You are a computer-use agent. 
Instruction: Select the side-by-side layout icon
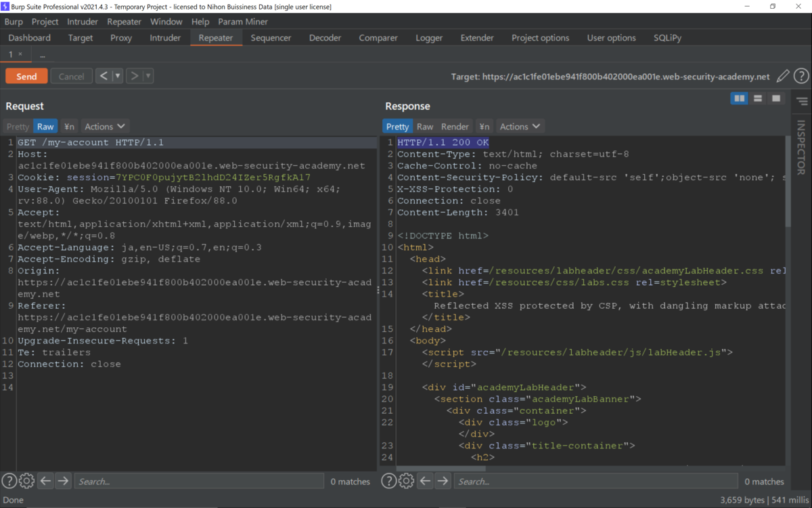(740, 99)
